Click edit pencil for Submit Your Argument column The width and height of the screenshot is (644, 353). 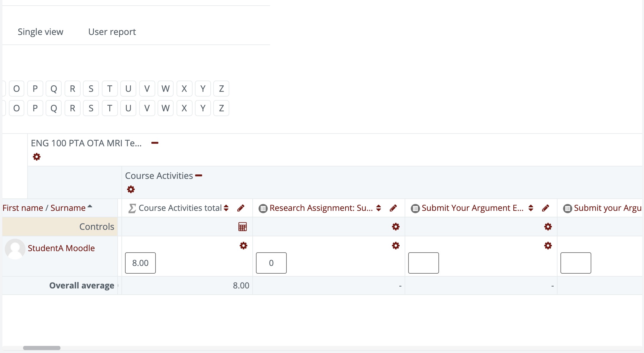point(546,208)
